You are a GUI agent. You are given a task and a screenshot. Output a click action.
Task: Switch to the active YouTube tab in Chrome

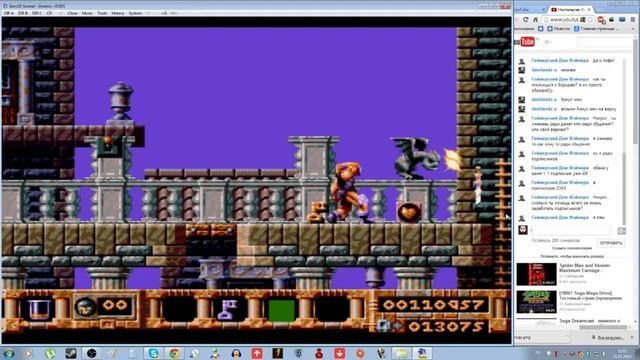(571, 9)
